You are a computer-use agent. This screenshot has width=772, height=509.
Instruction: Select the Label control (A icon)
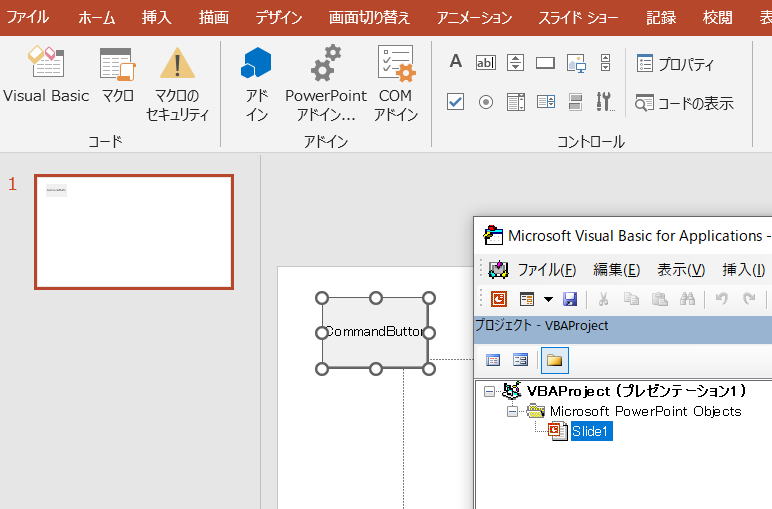(456, 62)
